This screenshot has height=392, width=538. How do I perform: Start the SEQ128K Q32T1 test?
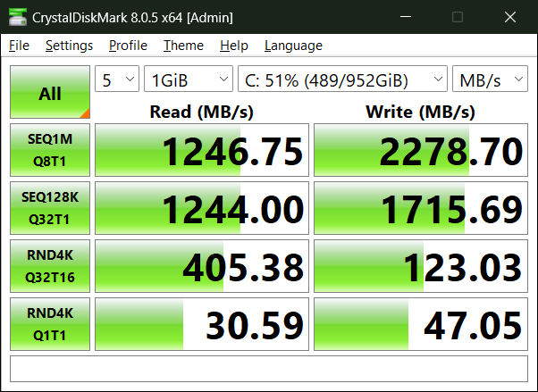[50, 208]
